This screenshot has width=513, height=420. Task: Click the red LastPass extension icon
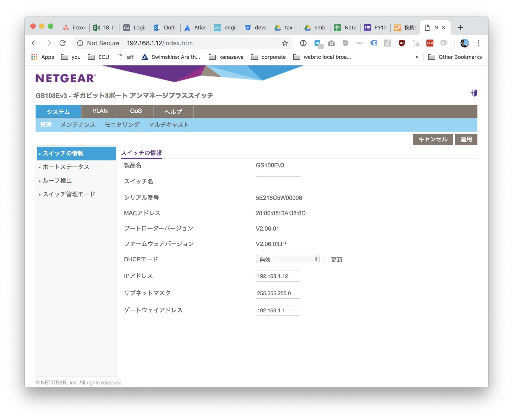tap(430, 43)
